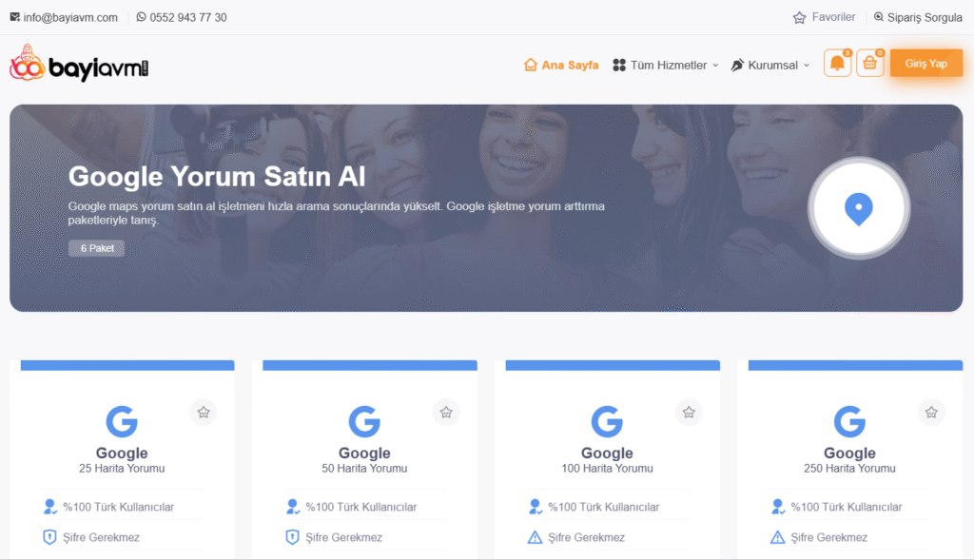Click the notification bell icon
The image size is (974, 560).
coord(837,64)
